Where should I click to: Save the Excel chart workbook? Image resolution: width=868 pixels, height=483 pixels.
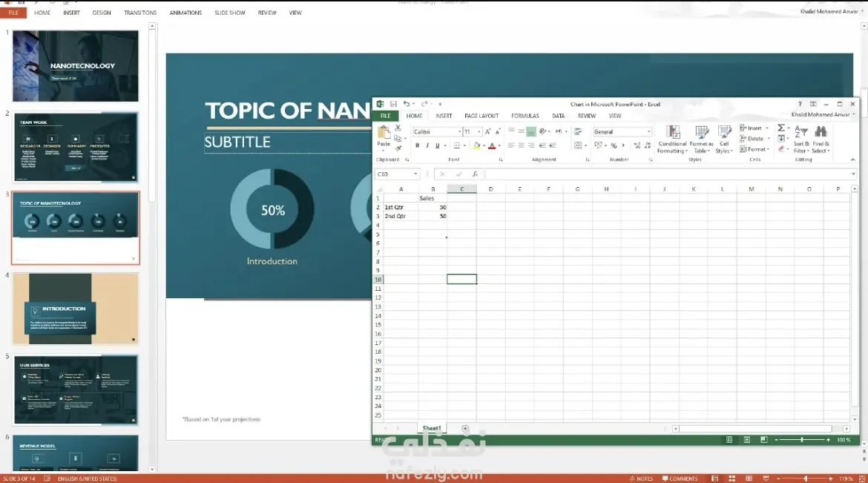394,104
